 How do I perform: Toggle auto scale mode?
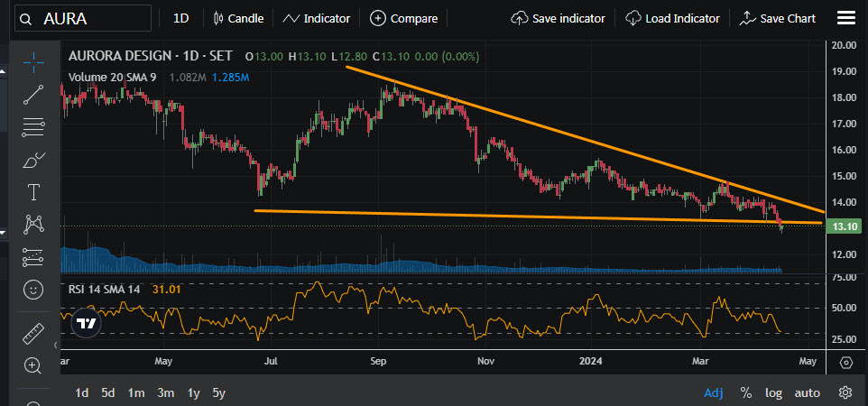click(x=808, y=392)
